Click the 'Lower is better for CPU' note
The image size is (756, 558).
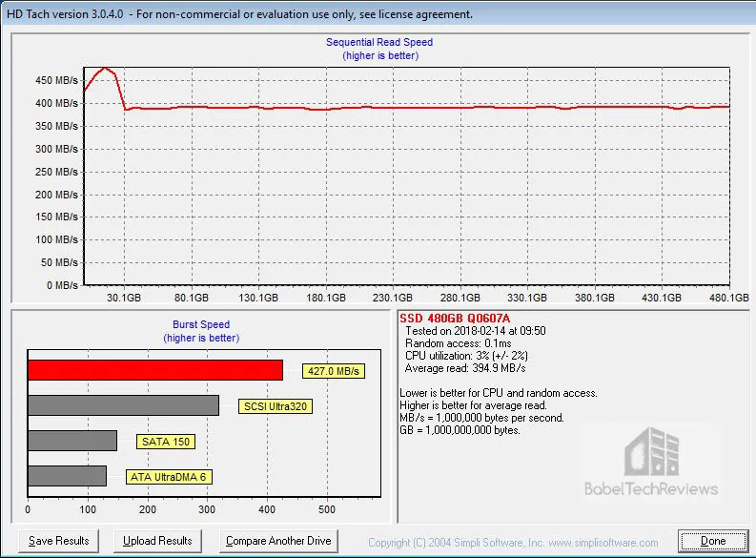click(499, 393)
